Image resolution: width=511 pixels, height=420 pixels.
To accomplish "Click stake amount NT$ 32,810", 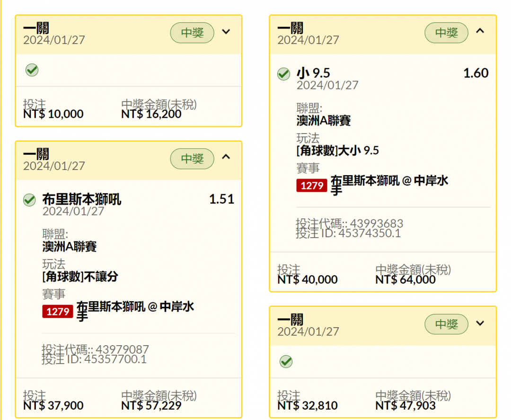I will (308, 405).
